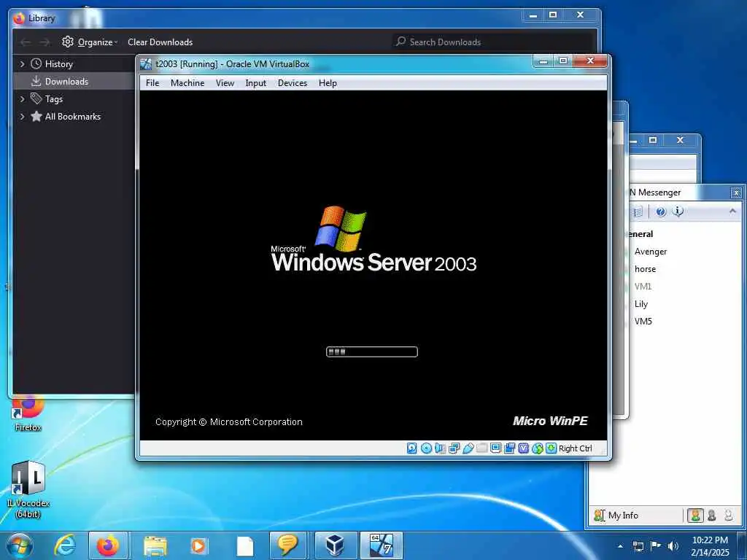Image resolution: width=747 pixels, height=560 pixels.
Task: Select All Bookmarks in Library sidebar
Action: coord(66,117)
